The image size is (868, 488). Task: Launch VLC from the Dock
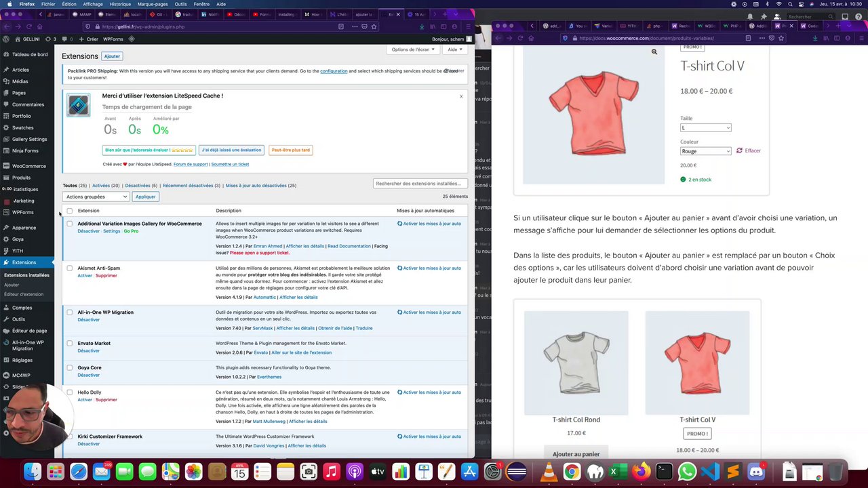pos(549,472)
